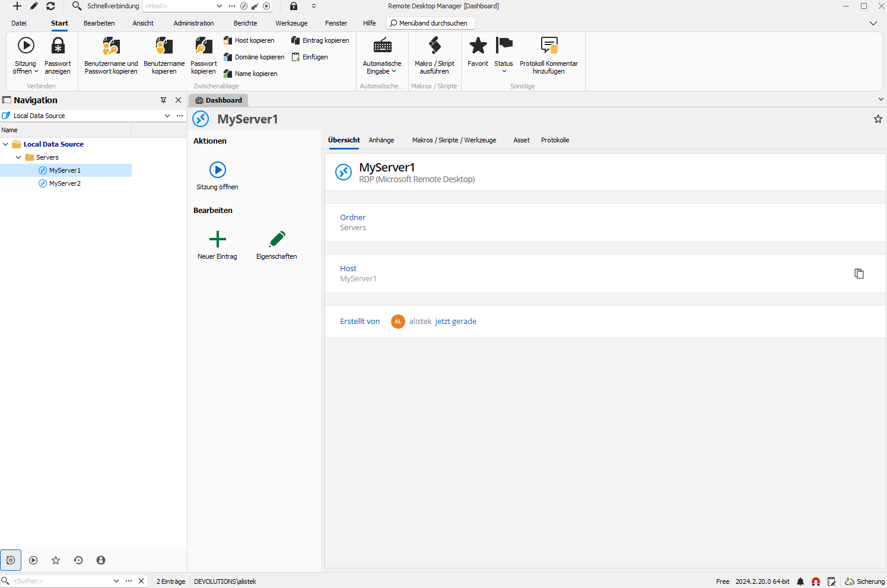
Task: Select MyServer1 in the tree
Action: point(65,170)
